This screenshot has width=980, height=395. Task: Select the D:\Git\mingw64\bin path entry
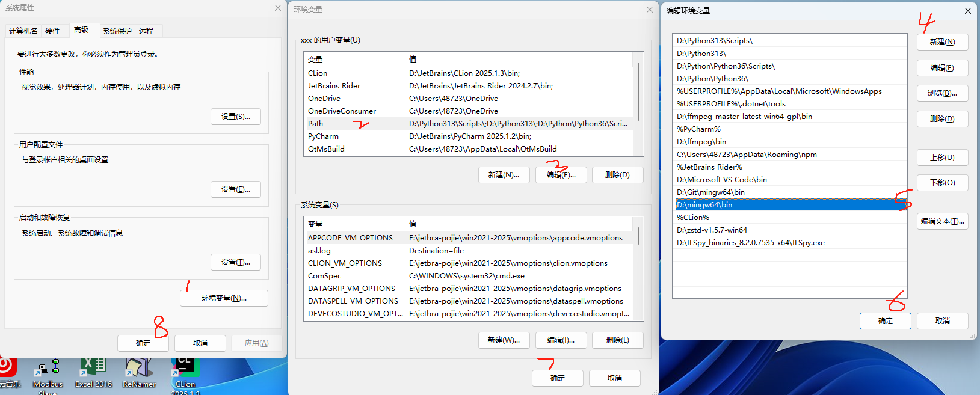(790, 192)
